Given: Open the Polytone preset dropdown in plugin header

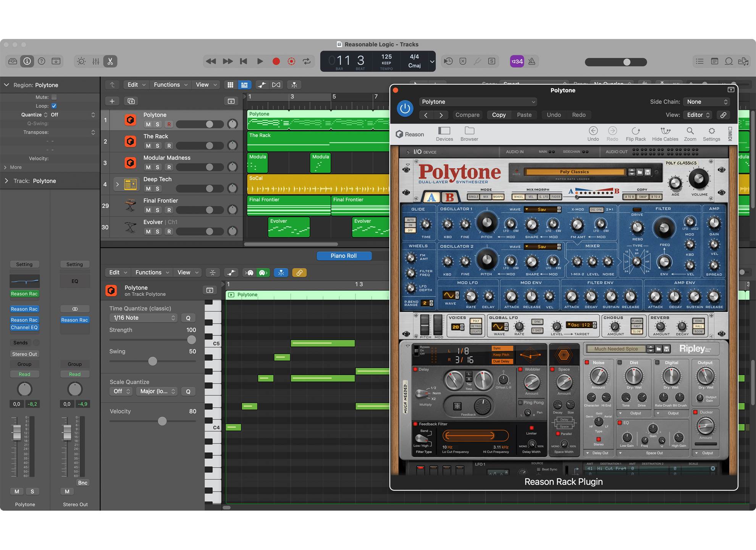Looking at the screenshot, I should pyautogui.click(x=478, y=102).
